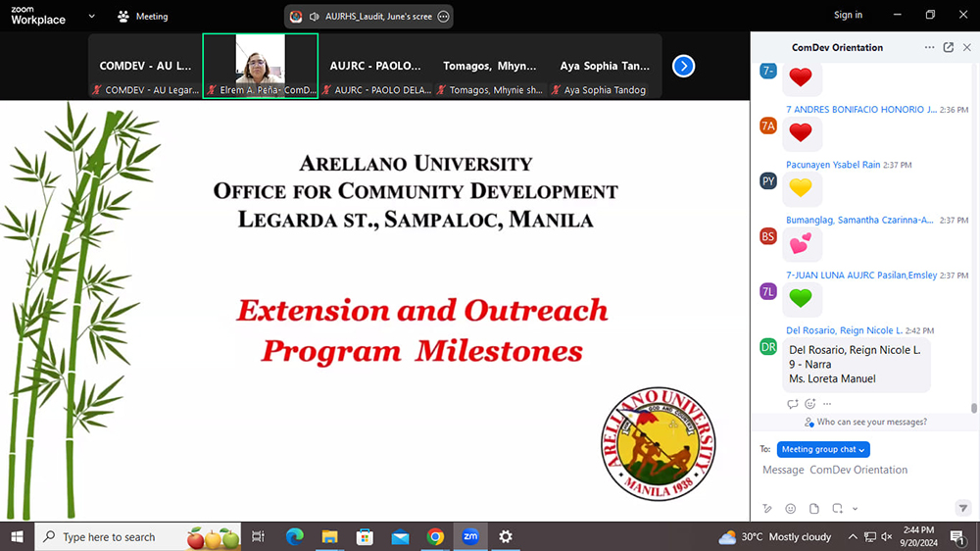Open the chat text formatting icon
The image size is (980, 551).
(x=767, y=509)
